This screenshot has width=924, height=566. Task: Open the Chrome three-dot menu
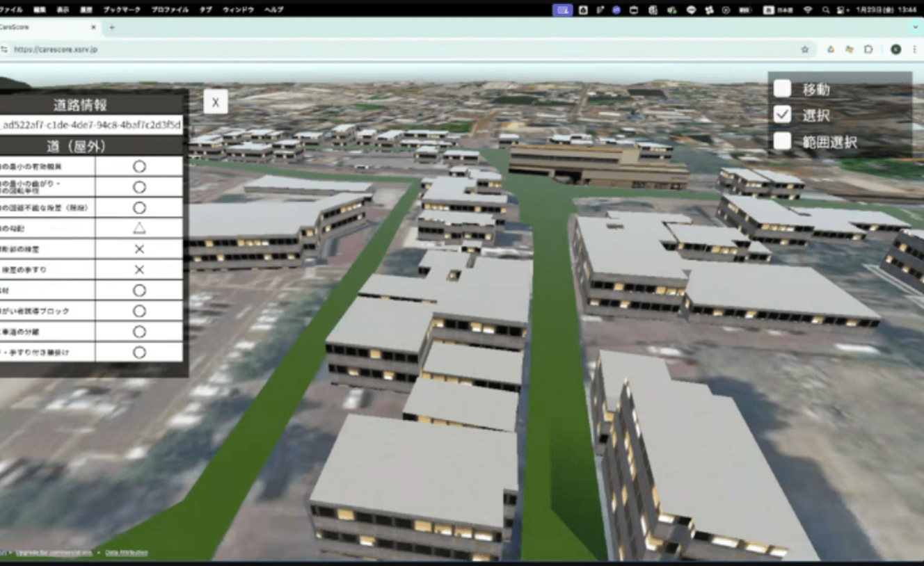pos(914,49)
